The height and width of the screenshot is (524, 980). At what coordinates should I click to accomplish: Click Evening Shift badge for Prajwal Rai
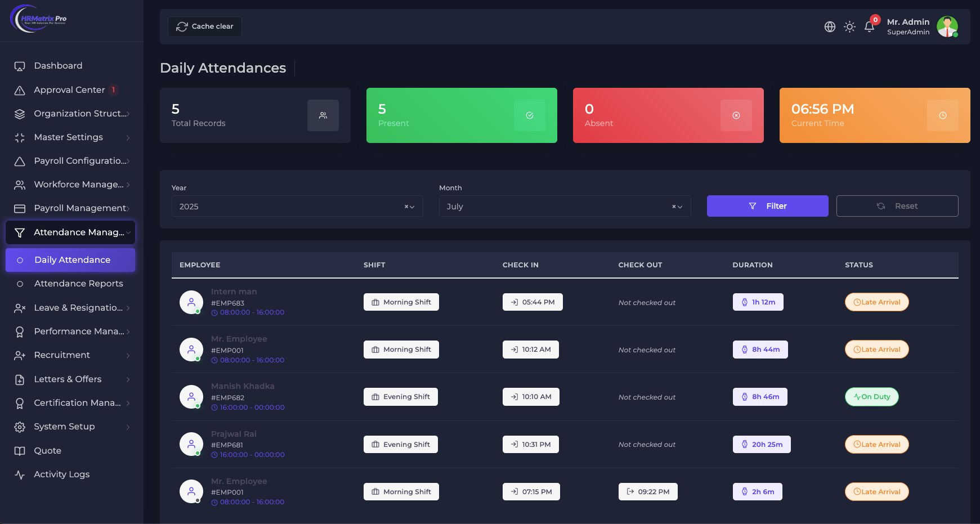tap(401, 445)
